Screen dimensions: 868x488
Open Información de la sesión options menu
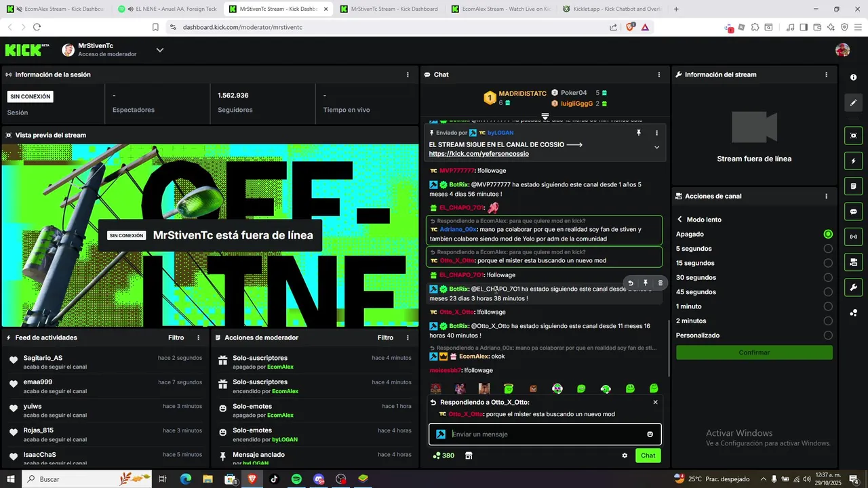[408, 75]
